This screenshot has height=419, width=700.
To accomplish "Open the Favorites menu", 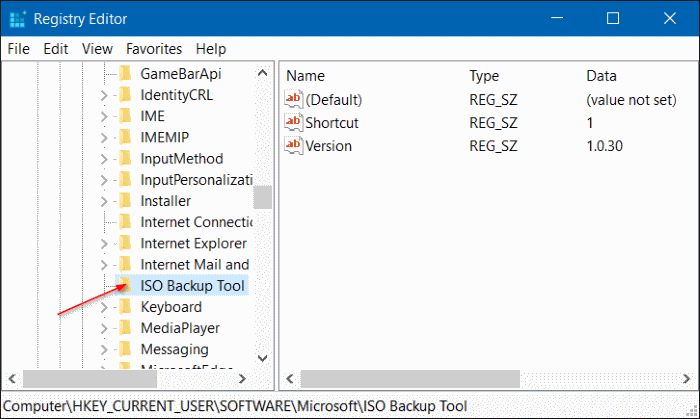I will (x=154, y=49).
